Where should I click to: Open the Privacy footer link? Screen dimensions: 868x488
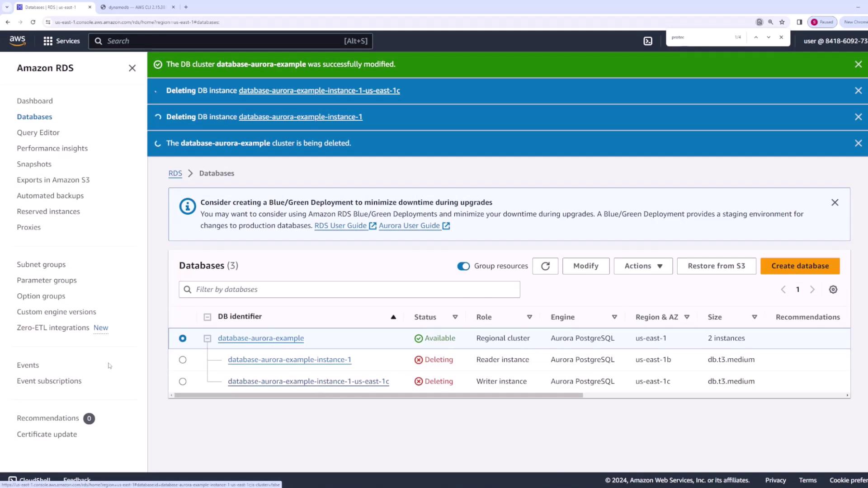[x=775, y=480]
